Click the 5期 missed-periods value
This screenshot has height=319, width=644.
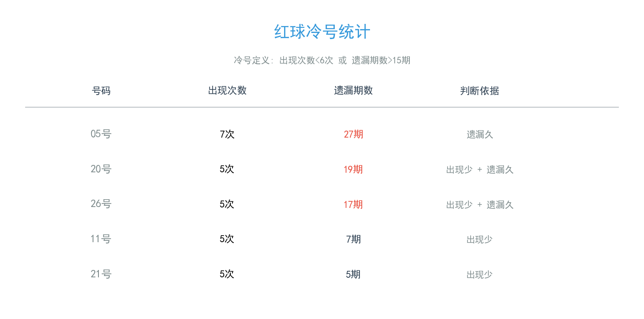[x=353, y=275]
